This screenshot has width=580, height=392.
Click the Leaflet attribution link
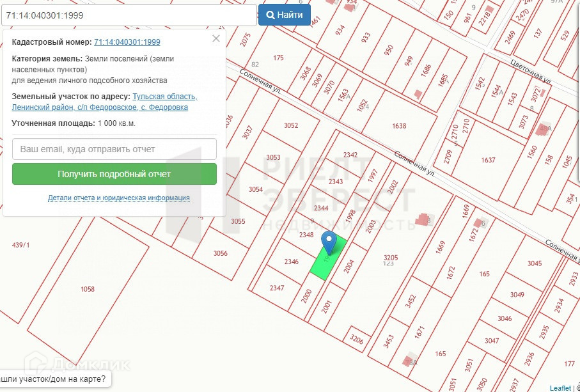coord(560,388)
